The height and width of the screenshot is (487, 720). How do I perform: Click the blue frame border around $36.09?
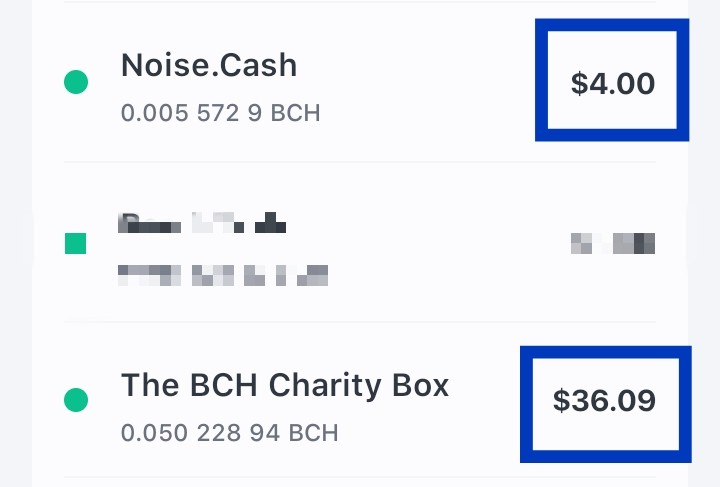pyautogui.click(x=606, y=352)
